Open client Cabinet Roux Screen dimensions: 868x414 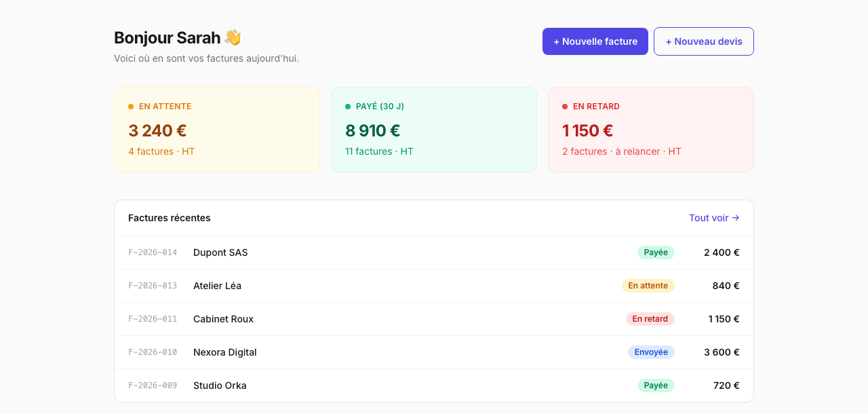[223, 319]
